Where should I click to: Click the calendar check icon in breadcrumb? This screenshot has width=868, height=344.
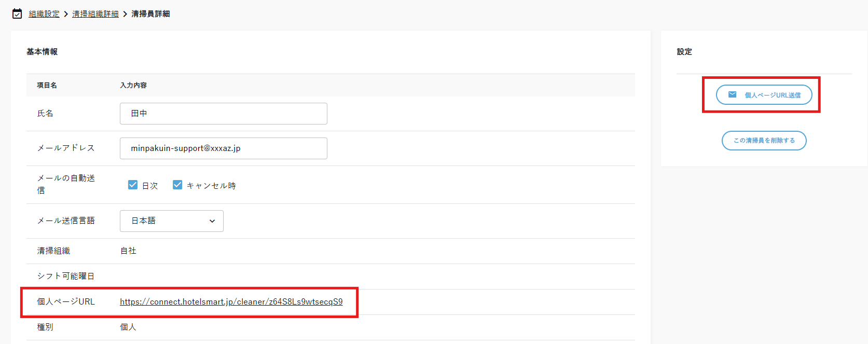[17, 14]
